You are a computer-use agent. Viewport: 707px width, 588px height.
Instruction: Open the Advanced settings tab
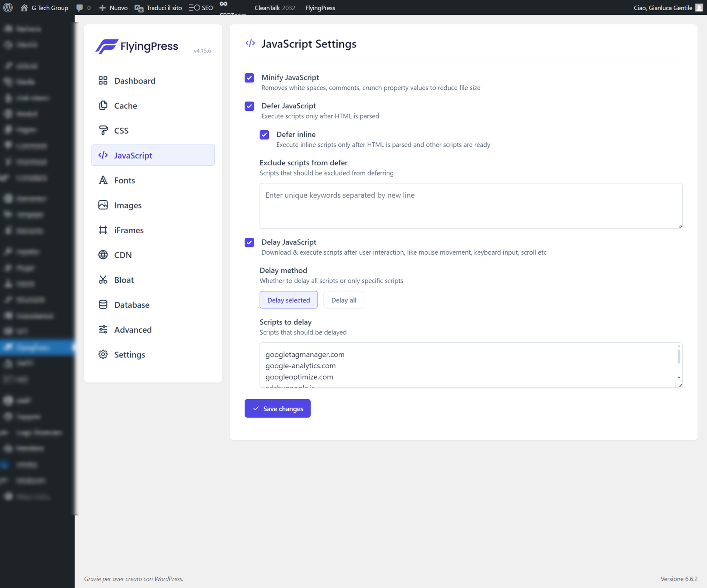pyautogui.click(x=133, y=330)
